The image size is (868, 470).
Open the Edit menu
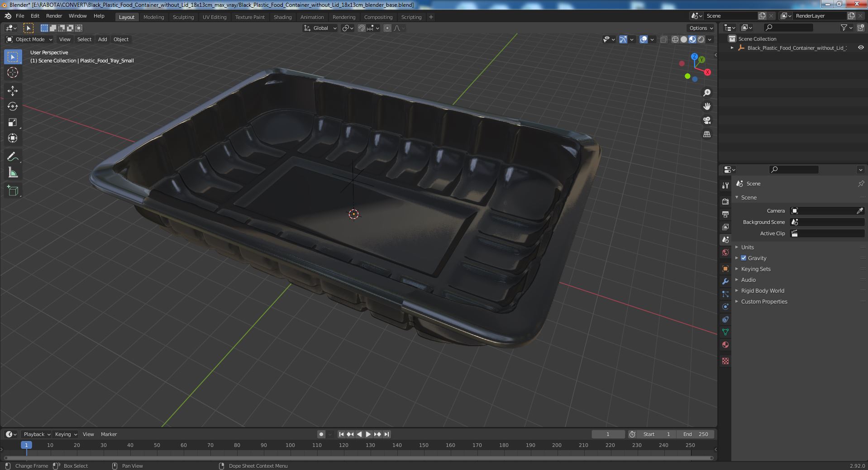(35, 16)
